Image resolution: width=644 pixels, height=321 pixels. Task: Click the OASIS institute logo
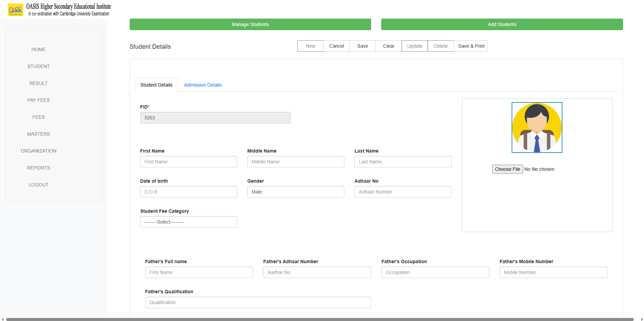pyautogui.click(x=16, y=9)
